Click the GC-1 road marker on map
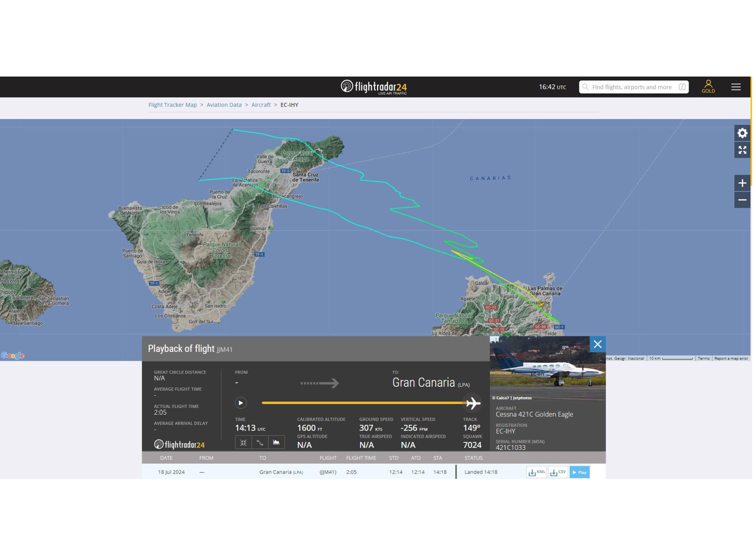Screen dimensions: 756x535 click(559, 327)
